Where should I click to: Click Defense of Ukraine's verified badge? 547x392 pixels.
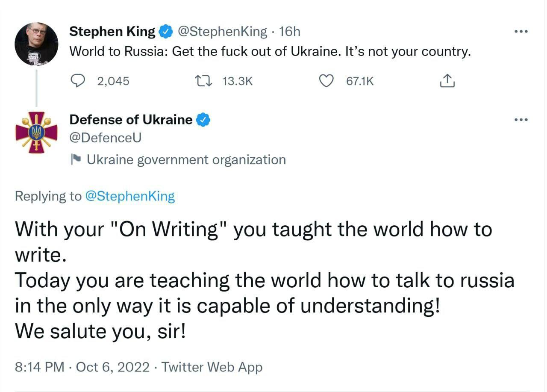point(203,120)
